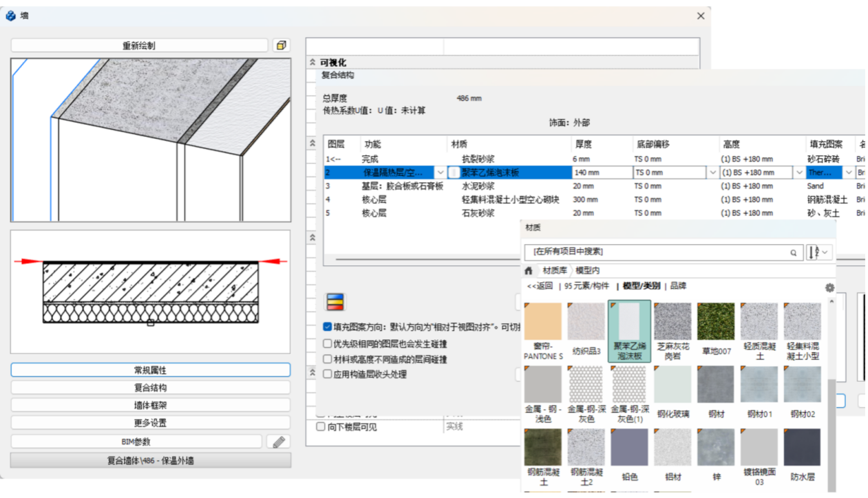Viewport: 868px width, 498px height.
Task: Enable 应用构造层收头处理 checkbox
Action: [x=328, y=374]
